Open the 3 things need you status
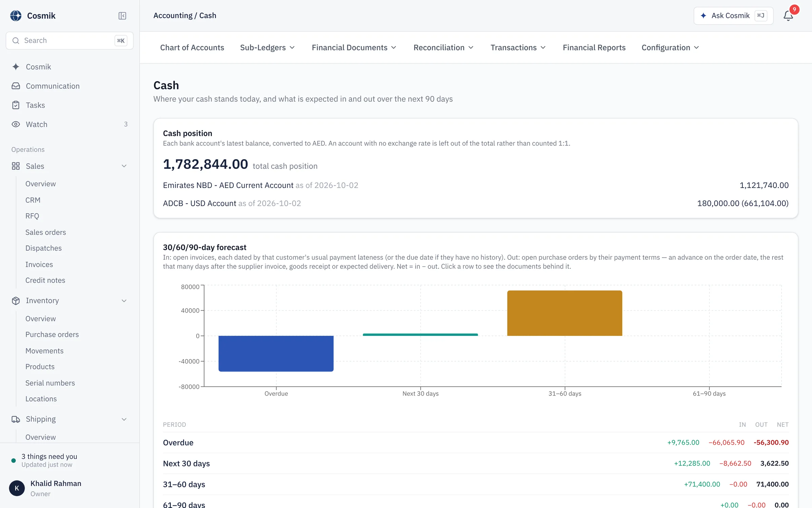This screenshot has height=508, width=812. 49,460
